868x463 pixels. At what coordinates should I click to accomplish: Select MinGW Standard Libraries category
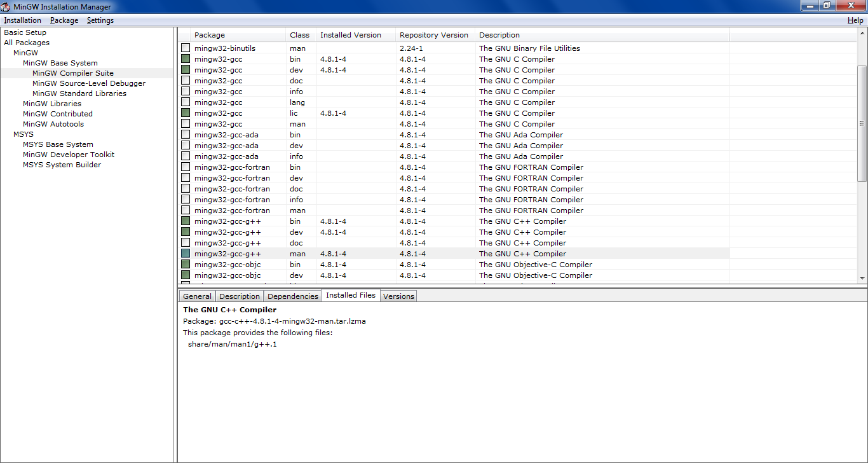pyautogui.click(x=79, y=93)
